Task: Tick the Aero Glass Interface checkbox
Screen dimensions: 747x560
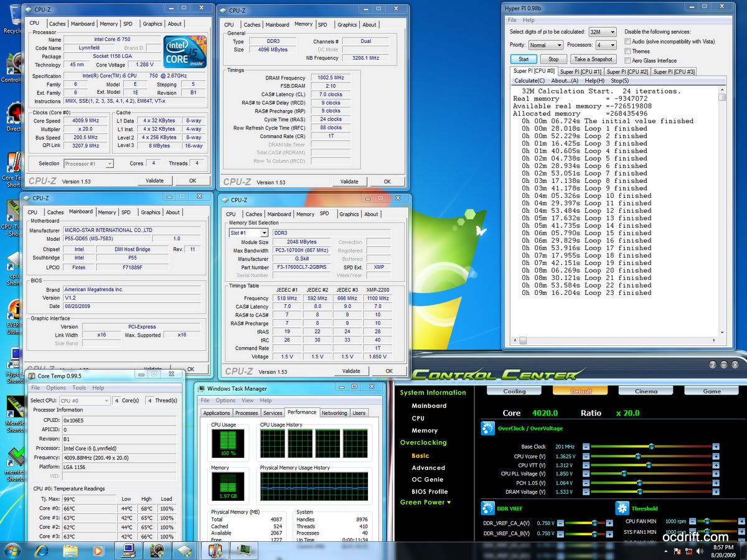Action: 627,60
